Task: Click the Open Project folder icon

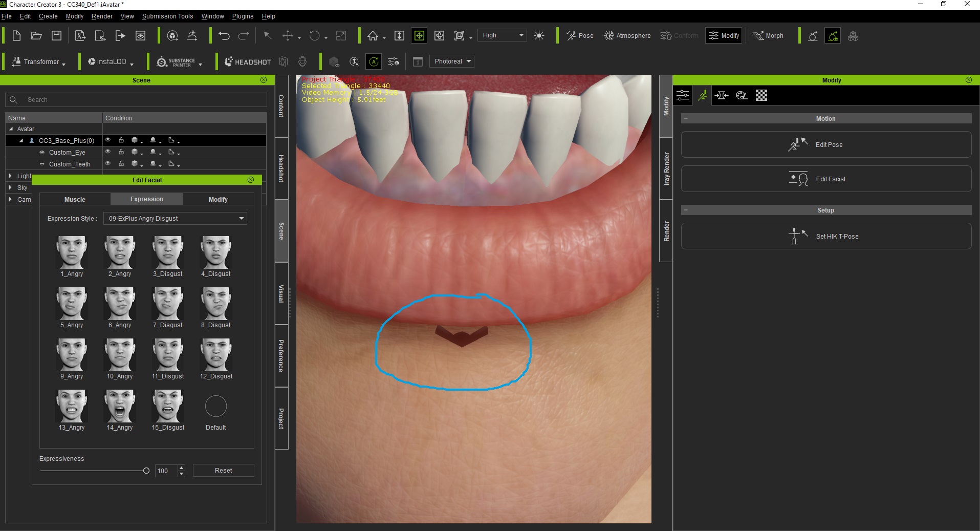Action: pos(36,36)
